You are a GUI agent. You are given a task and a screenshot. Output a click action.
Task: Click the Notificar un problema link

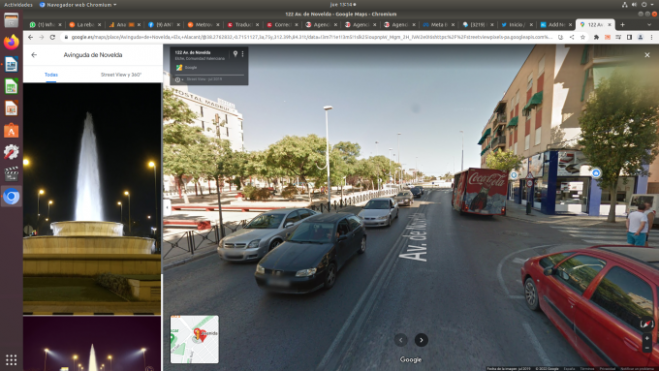point(637,368)
